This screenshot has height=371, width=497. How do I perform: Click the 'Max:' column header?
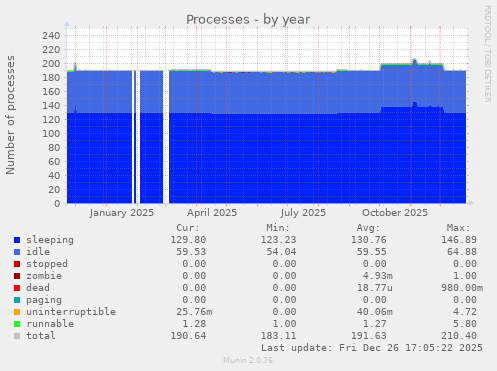(x=458, y=228)
